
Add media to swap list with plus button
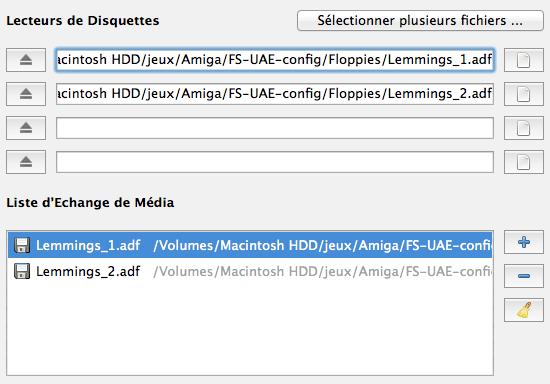pos(524,242)
